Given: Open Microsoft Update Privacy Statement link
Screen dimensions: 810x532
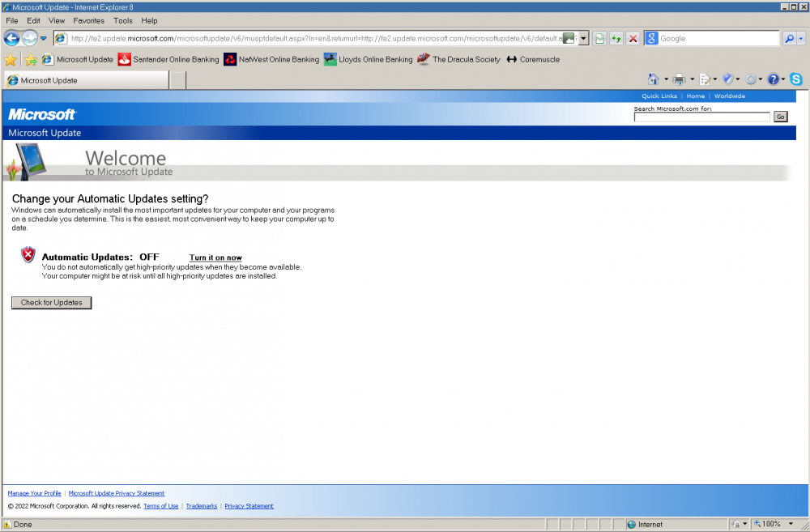Looking at the screenshot, I should (117, 493).
